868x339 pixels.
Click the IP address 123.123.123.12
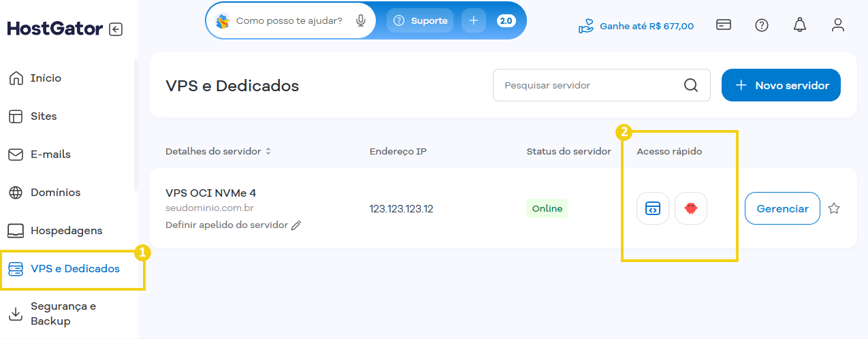(401, 208)
